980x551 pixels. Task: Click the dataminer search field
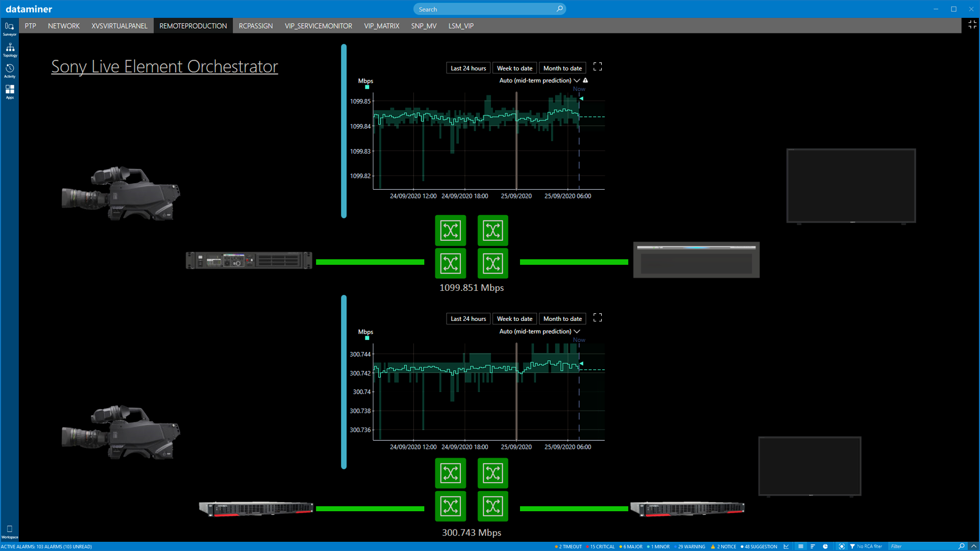coord(489,9)
